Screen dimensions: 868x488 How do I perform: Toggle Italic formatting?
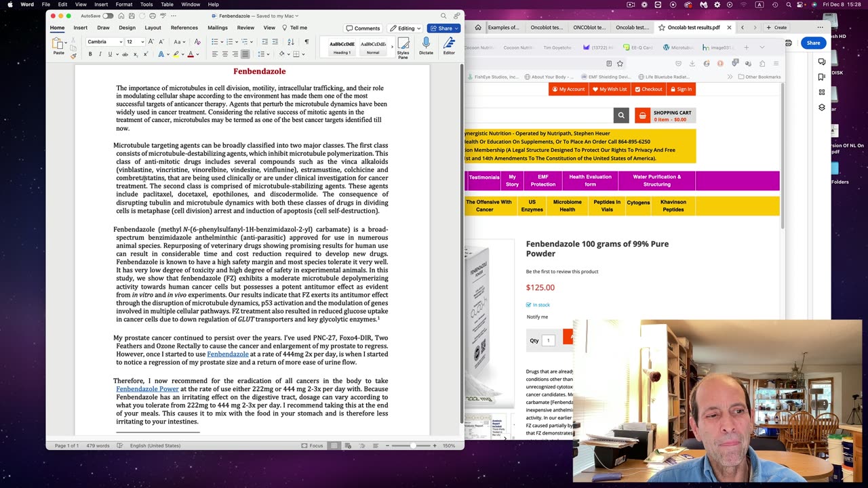tap(100, 54)
